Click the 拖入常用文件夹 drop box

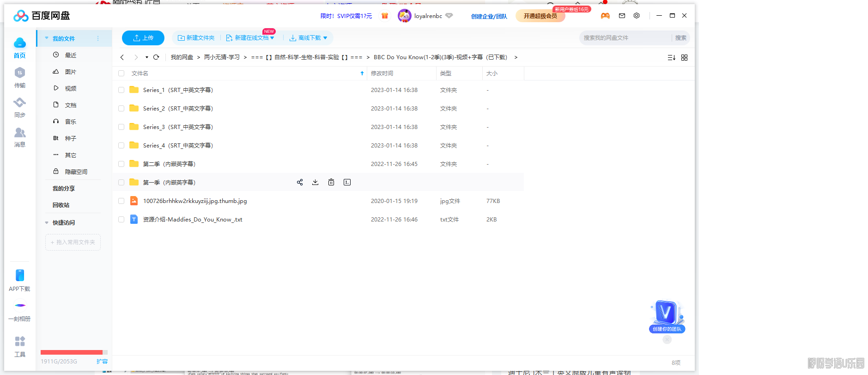point(73,242)
